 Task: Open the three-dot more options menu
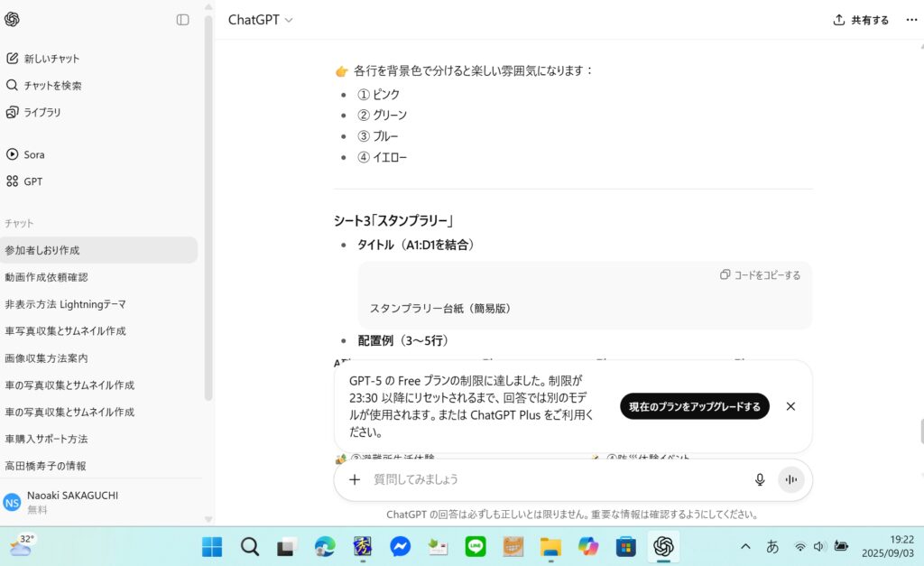pyautogui.click(x=911, y=20)
